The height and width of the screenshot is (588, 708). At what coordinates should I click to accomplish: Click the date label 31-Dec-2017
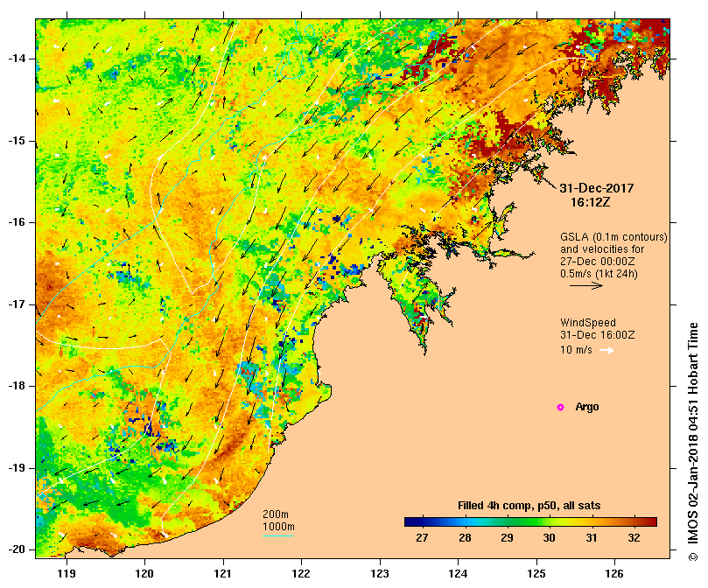point(597,188)
